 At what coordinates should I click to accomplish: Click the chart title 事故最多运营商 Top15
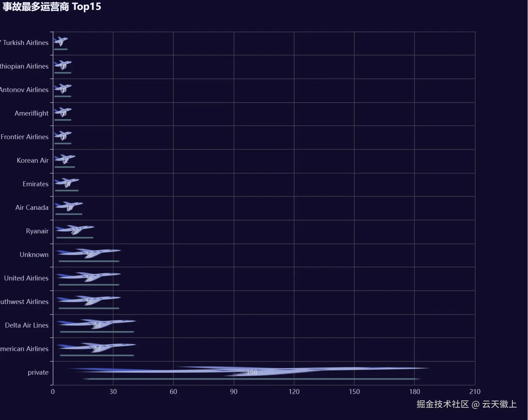(52, 7)
